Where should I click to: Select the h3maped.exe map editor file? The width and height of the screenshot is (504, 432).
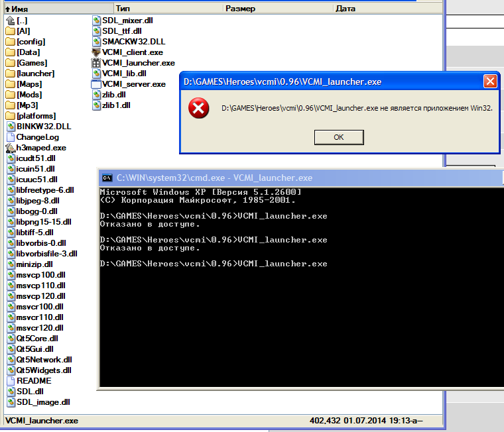[x=40, y=148]
